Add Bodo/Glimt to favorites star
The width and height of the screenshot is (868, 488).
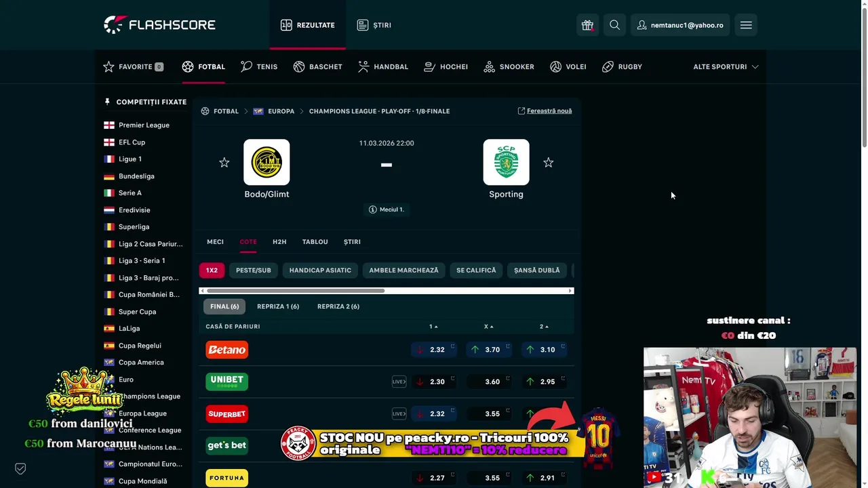point(224,163)
